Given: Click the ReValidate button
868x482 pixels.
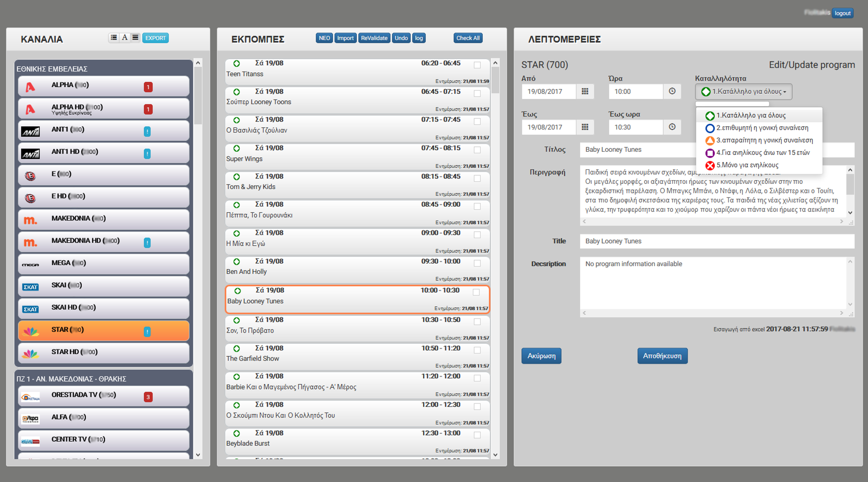Looking at the screenshot, I should coord(374,38).
